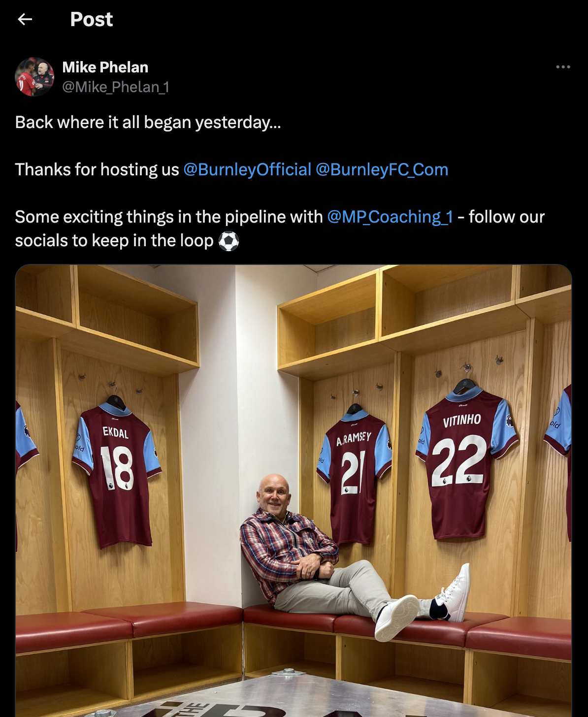This screenshot has height=717, width=588.
Task: Click the "Some exciting things in the pipeline" text
Action: 168,217
